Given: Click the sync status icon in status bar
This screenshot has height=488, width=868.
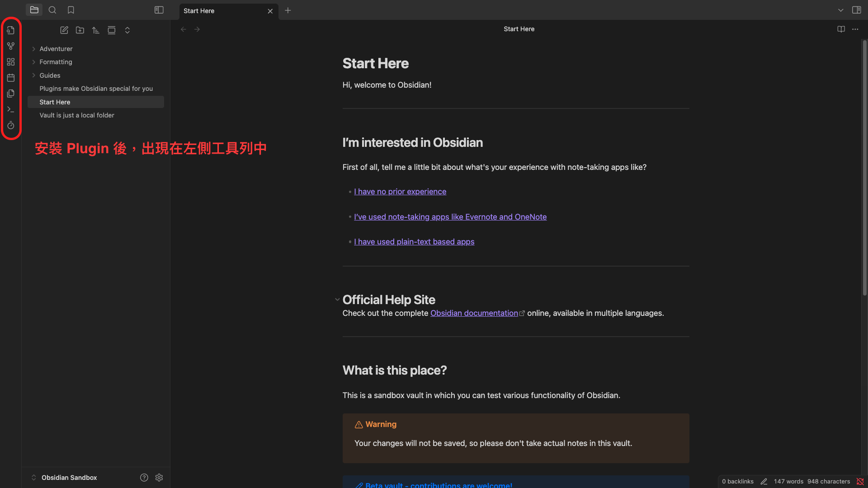Looking at the screenshot, I should coord(860,482).
